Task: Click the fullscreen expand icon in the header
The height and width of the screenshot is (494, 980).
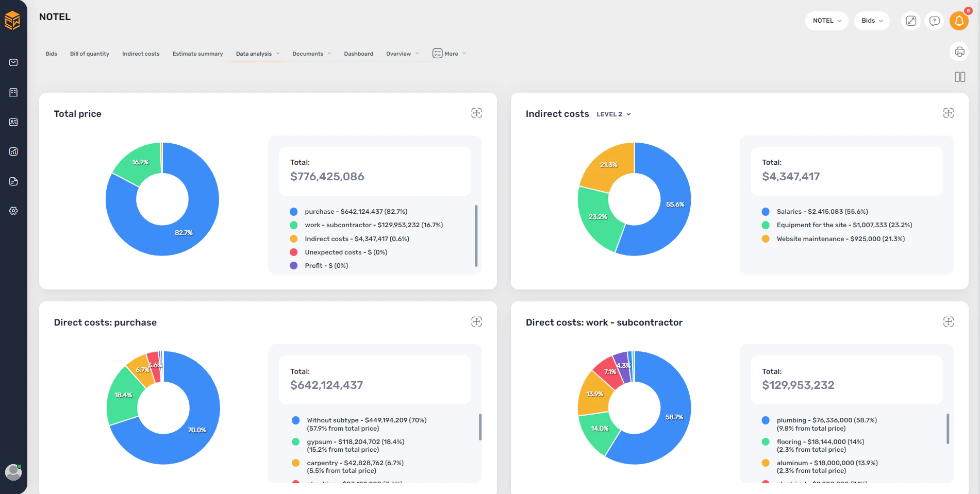Action: coord(910,21)
